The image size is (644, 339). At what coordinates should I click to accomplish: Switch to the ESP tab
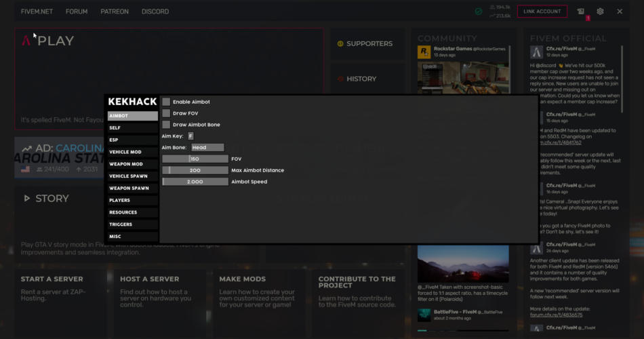(x=133, y=140)
